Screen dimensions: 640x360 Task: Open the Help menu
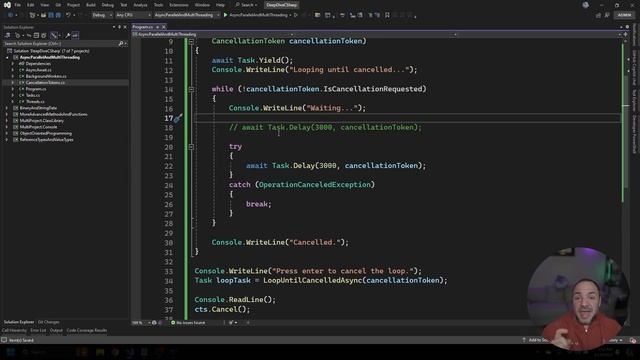point(220,5)
